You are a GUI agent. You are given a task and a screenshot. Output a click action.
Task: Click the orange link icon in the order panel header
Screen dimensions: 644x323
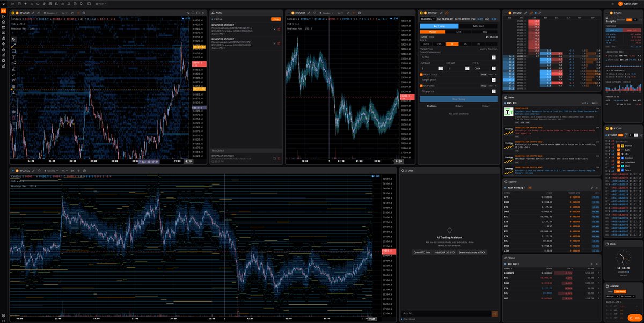pos(447,13)
